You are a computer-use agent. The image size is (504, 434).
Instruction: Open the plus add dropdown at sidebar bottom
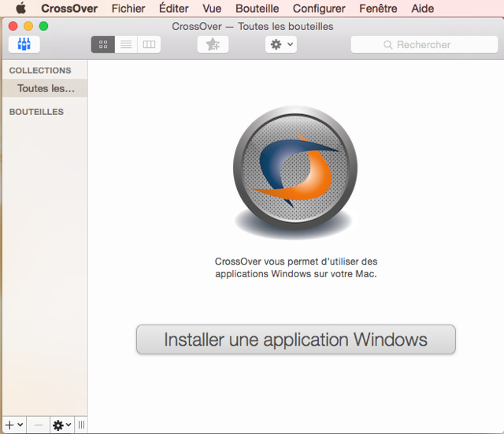coord(14,425)
